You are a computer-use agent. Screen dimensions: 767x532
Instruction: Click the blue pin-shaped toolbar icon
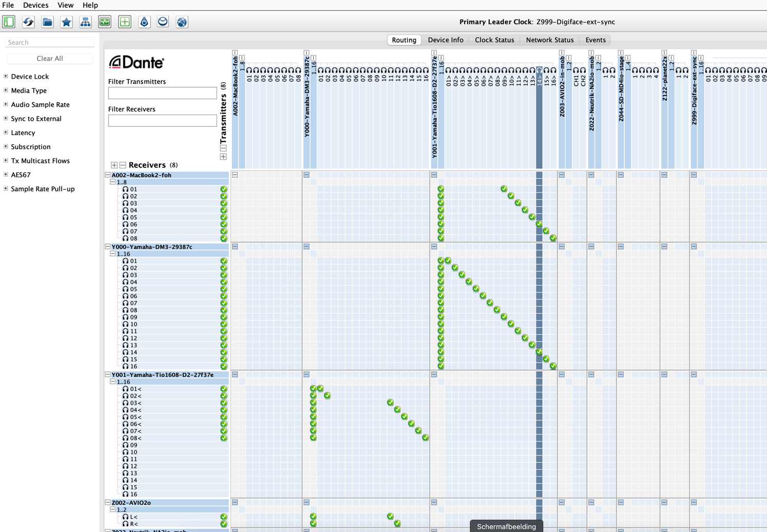(x=144, y=22)
